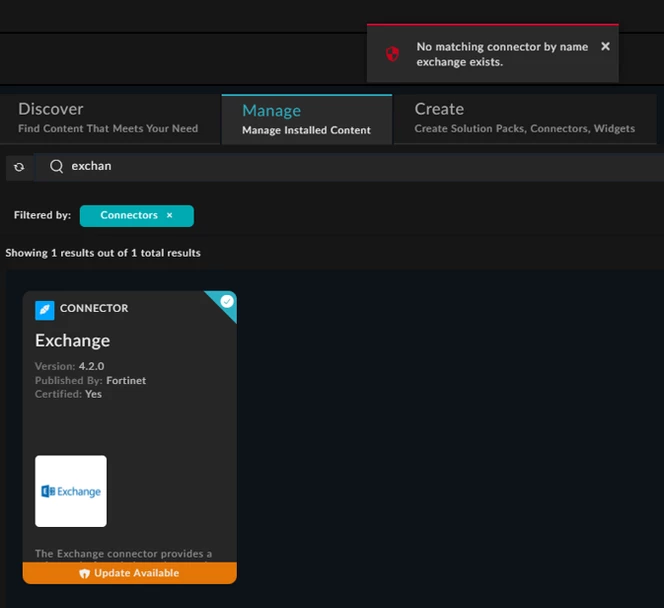The image size is (664, 608).
Task: Click 'Certified: Yes' text
Action: (68, 394)
